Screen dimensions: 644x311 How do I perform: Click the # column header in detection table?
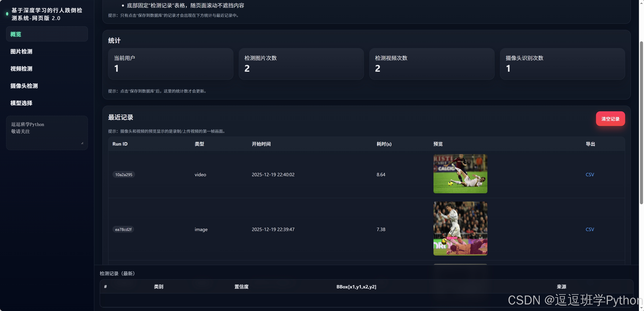tap(105, 287)
